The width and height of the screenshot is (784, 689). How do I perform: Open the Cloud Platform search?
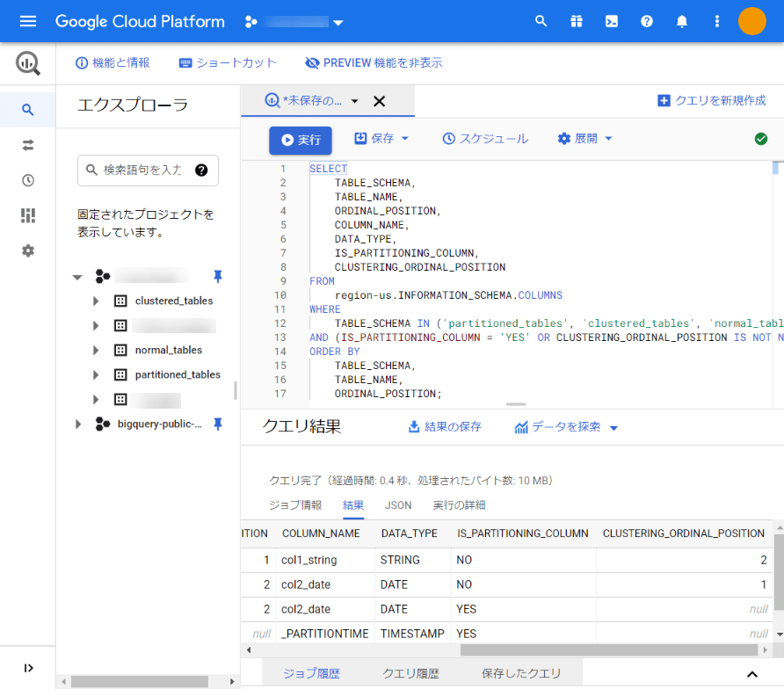pyautogui.click(x=541, y=21)
